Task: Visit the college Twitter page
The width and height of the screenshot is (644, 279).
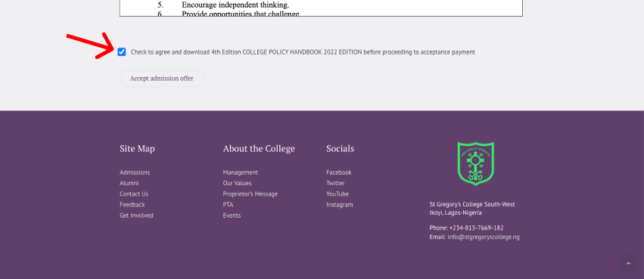Action: point(335,183)
